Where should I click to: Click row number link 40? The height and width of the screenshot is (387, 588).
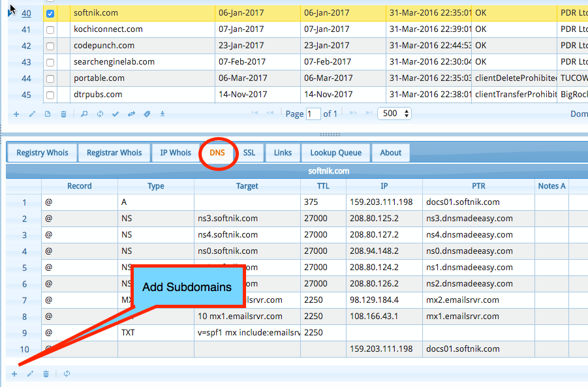point(26,14)
